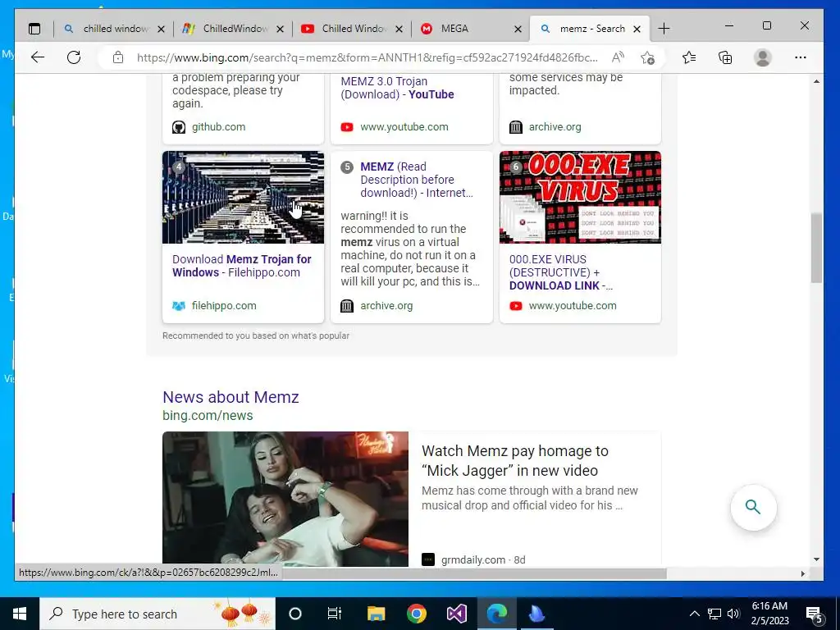Show hidden system tray icons
This screenshot has height=630, width=840.
(x=694, y=614)
